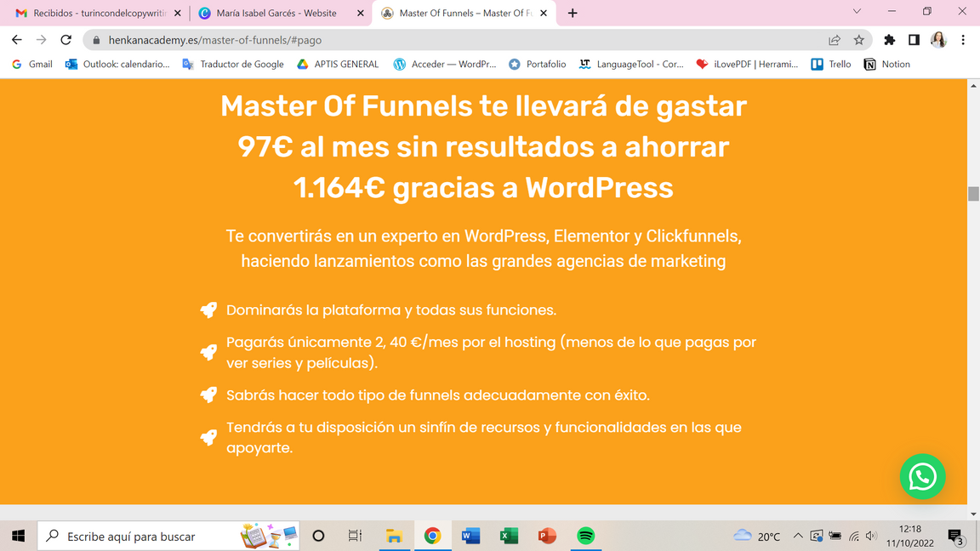This screenshot has height=551, width=980.
Task: Toggle the browser side panel icon
Action: click(x=914, y=40)
